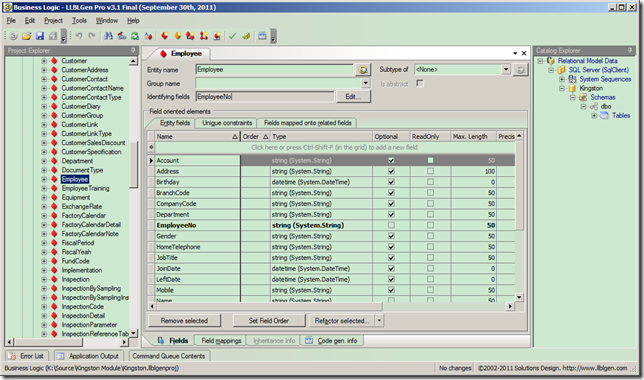Toggle ReadOnly checkbox for Gender field
This screenshot has width=644, height=380.
[x=430, y=236]
